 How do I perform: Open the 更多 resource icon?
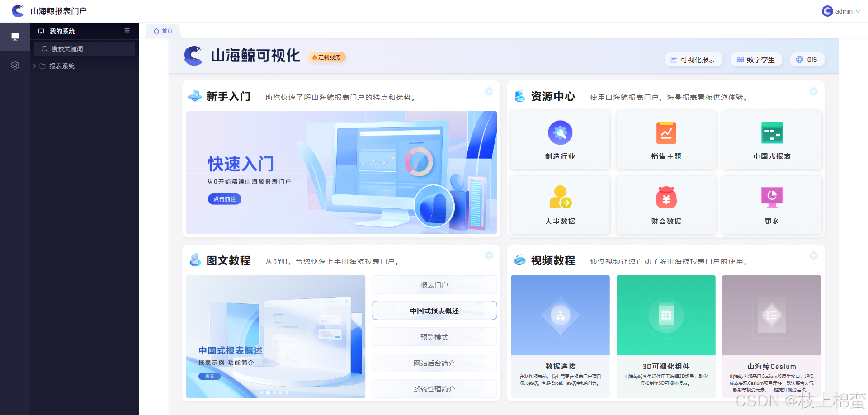[x=772, y=198]
